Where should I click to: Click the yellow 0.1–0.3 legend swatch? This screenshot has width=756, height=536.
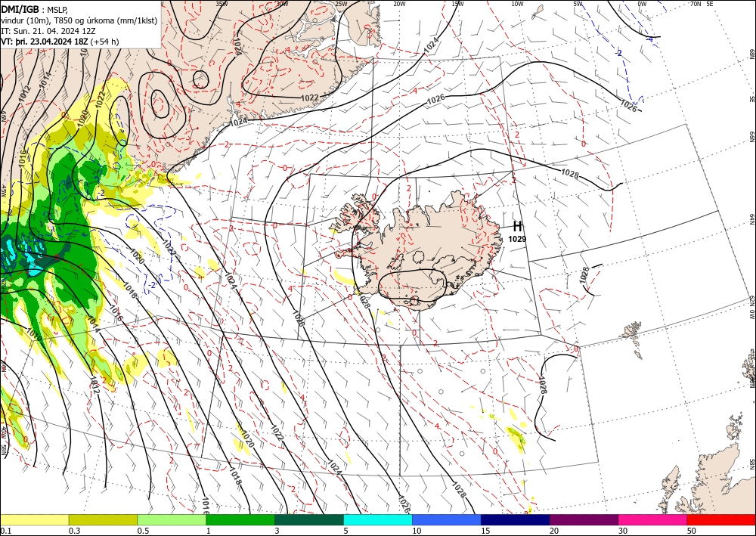tap(34, 519)
